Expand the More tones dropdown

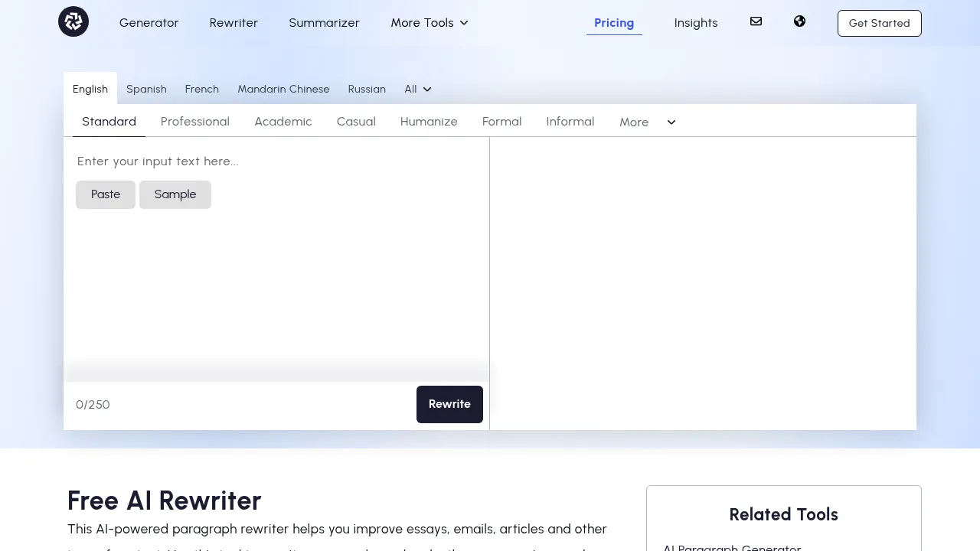(x=647, y=122)
